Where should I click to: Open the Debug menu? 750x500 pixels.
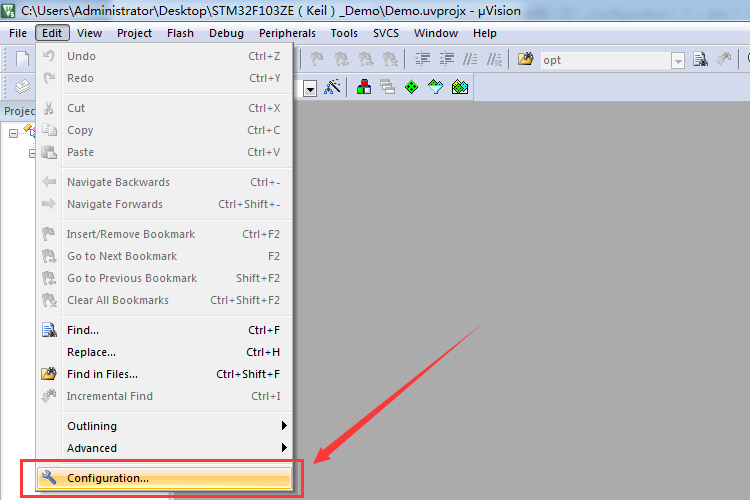(x=226, y=33)
